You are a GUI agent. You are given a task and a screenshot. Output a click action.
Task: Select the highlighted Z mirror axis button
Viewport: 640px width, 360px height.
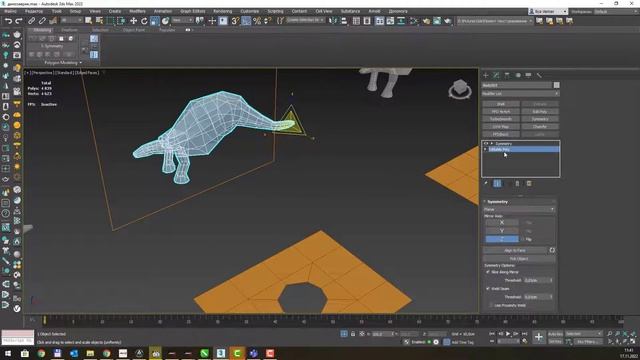(502, 239)
